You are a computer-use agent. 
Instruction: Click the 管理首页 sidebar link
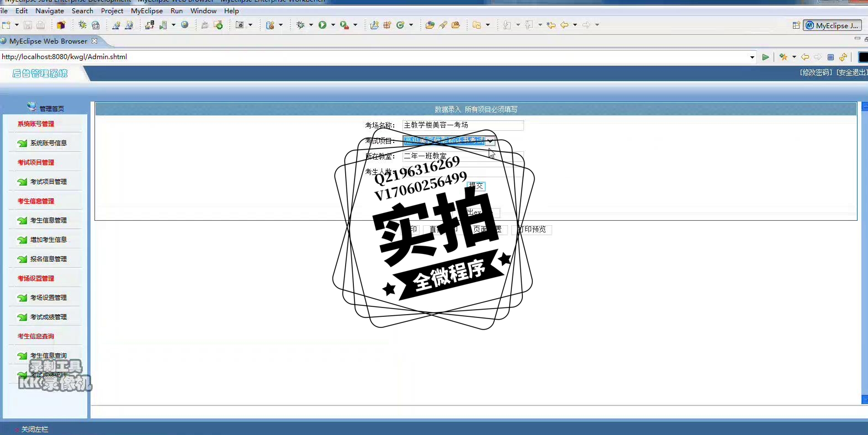click(51, 109)
